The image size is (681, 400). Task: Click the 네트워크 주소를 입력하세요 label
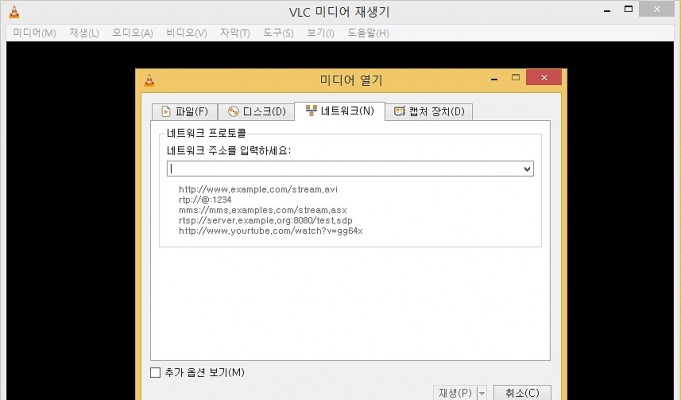coord(228,151)
